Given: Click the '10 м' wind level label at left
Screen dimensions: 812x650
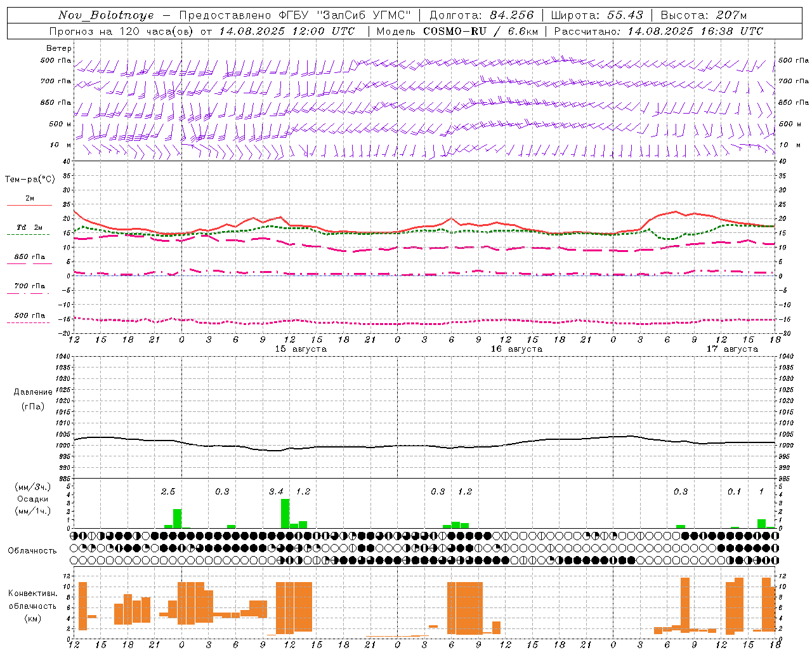Looking at the screenshot, I should [61, 145].
